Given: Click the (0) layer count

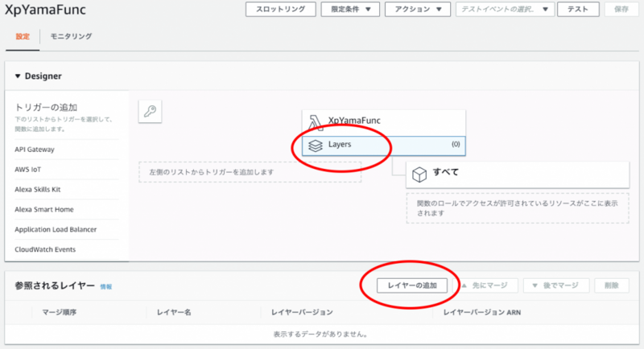Looking at the screenshot, I should coord(456,145).
